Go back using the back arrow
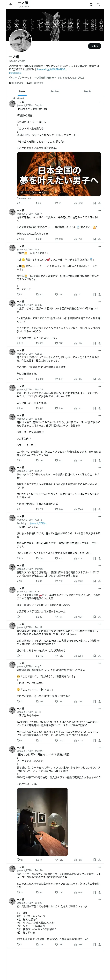This screenshot has height=980, width=110. [11, 4]
